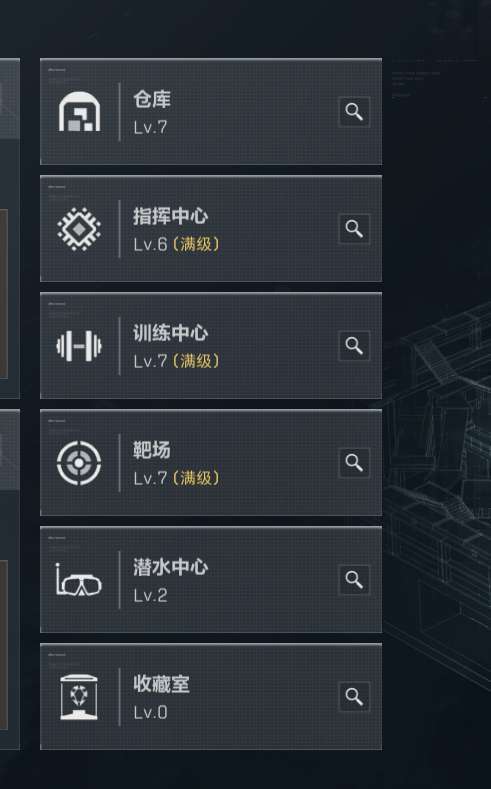The height and width of the screenshot is (789, 491).
Task: Click the target crosshair icon for 靶场
Action: 79,463
